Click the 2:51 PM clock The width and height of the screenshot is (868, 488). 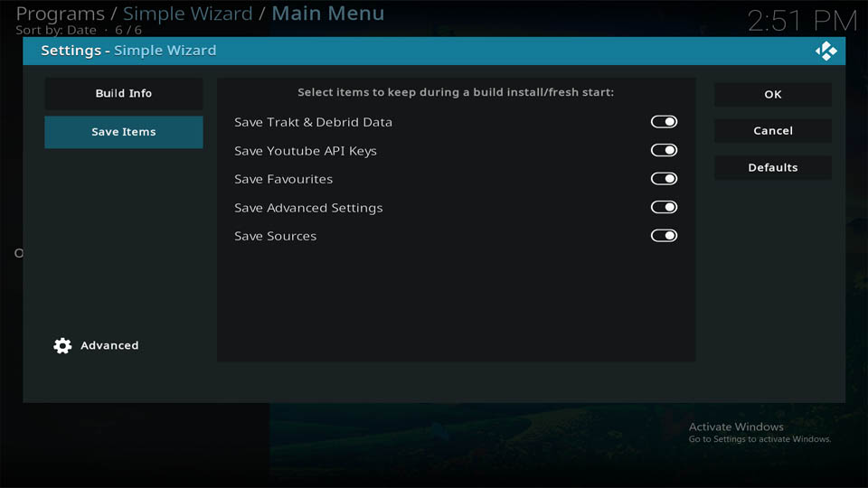pyautogui.click(x=802, y=22)
